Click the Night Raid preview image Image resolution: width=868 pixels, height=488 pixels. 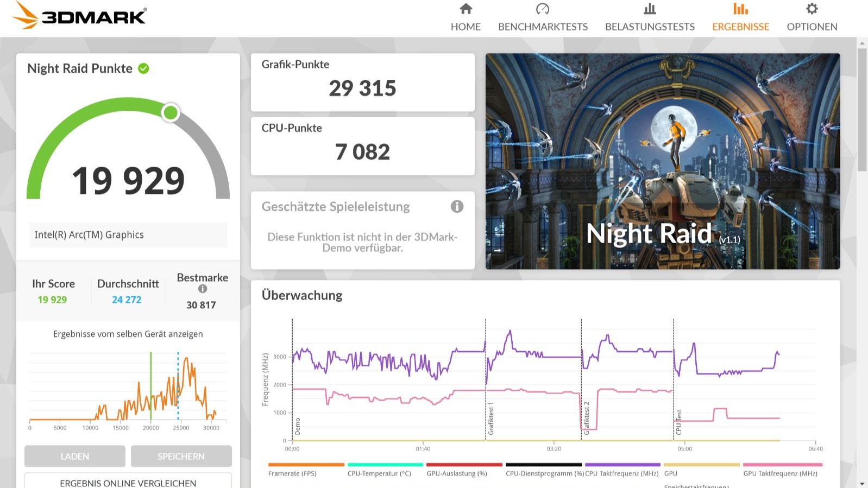pos(662,161)
